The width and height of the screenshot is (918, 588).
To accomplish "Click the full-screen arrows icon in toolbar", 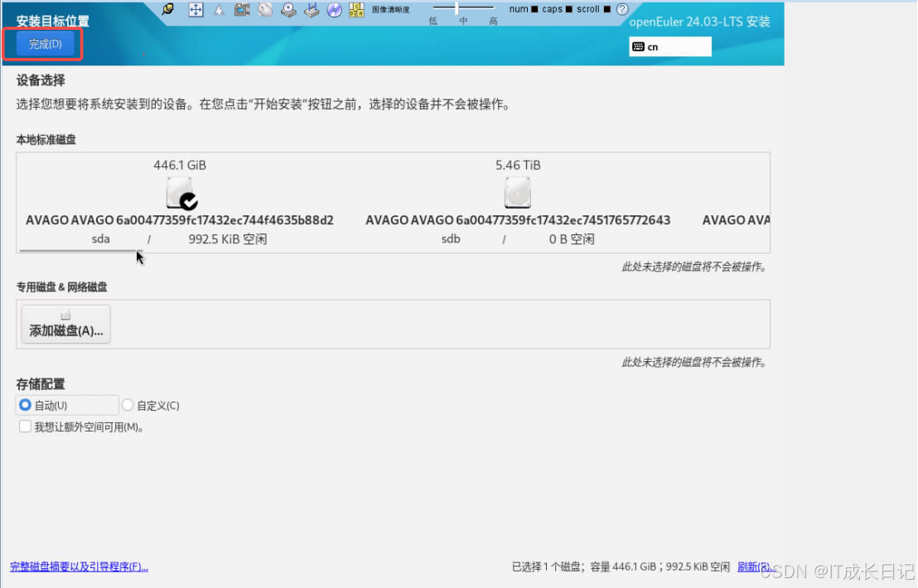I will [x=196, y=9].
